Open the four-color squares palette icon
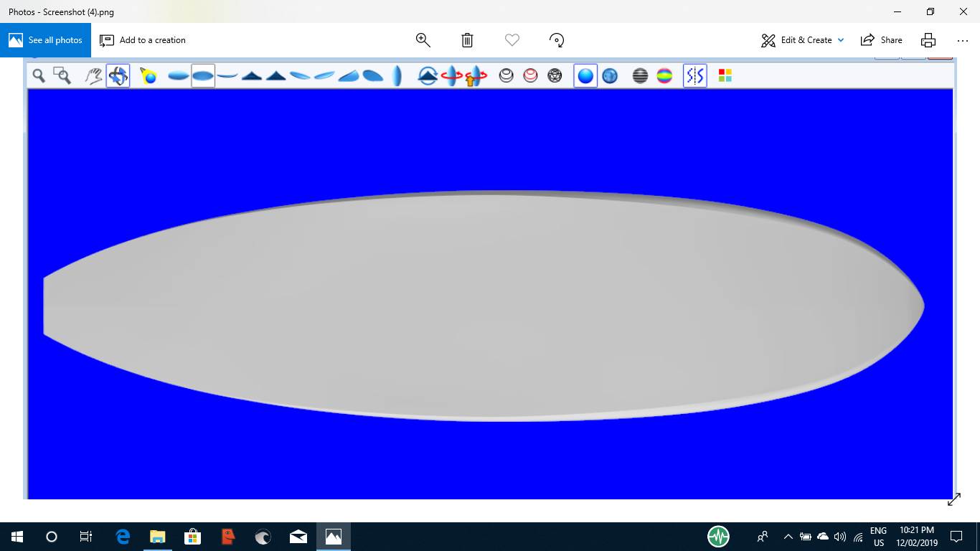Image resolution: width=980 pixels, height=551 pixels. point(725,75)
